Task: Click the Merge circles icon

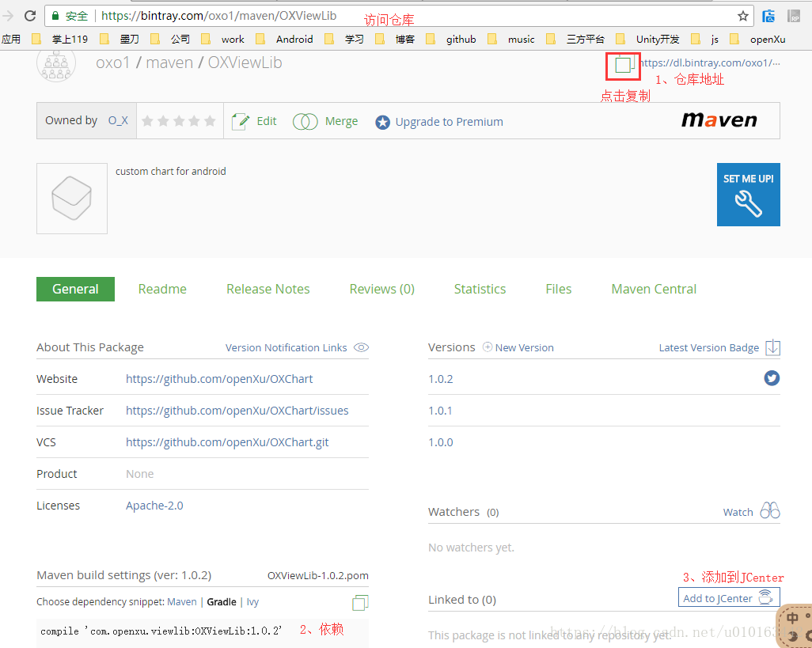Action: pos(305,121)
